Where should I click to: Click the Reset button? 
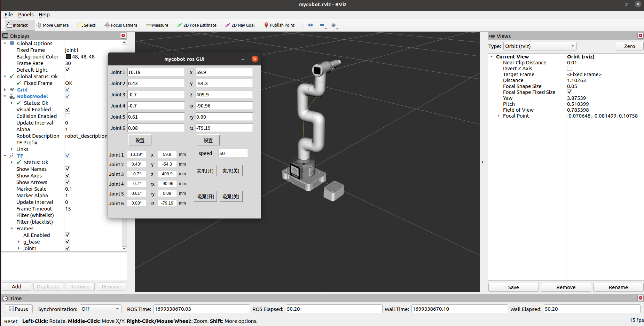click(11, 321)
